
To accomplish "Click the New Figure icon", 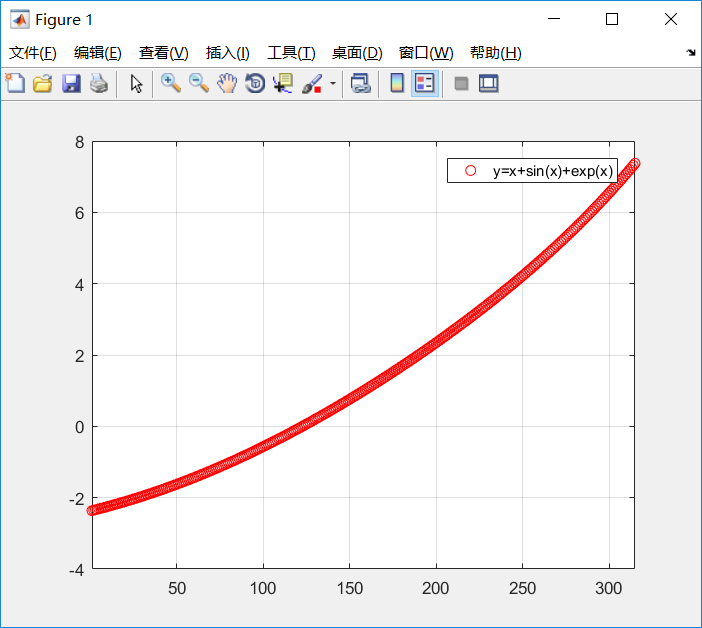I will click(16, 83).
